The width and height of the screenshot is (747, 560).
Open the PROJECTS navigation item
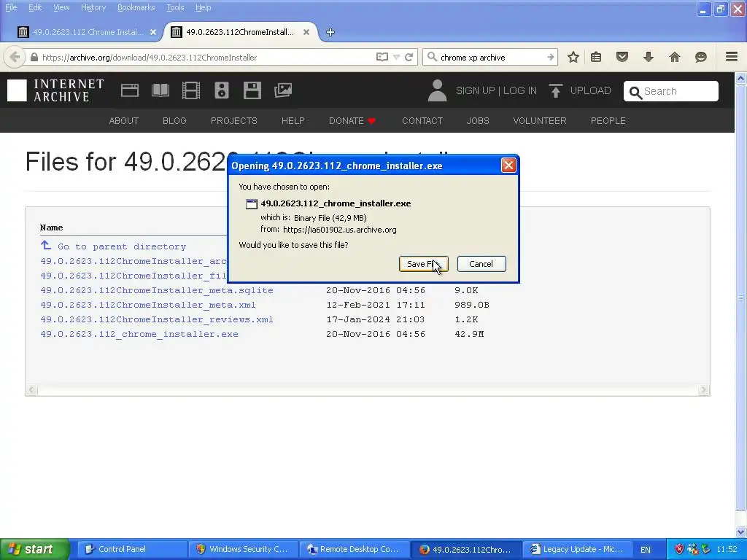234,121
